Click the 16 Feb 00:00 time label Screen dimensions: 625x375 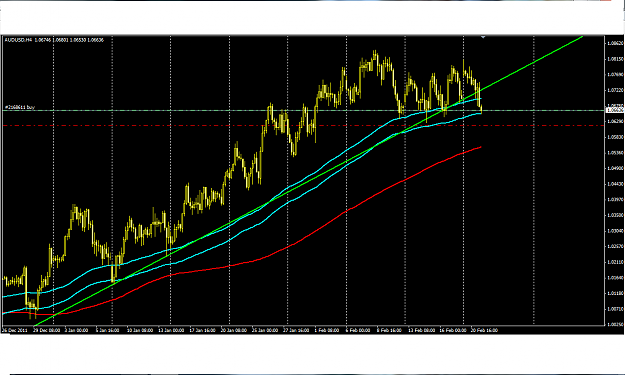click(x=453, y=330)
